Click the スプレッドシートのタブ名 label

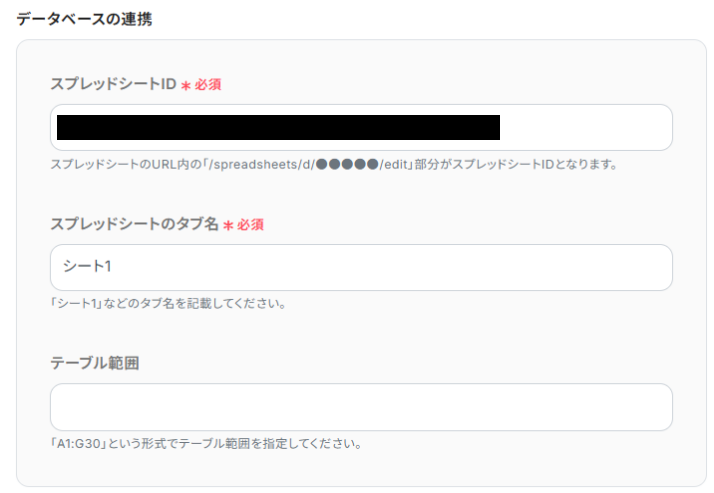[134, 224]
